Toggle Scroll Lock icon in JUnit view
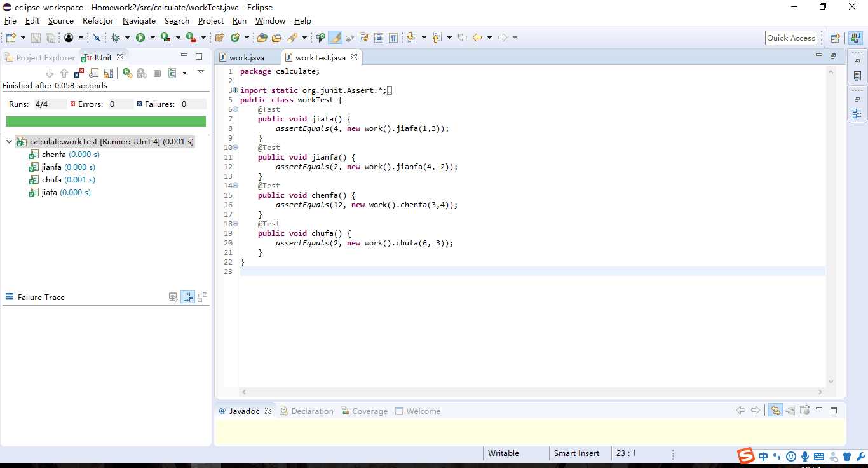The height and width of the screenshot is (468, 868). [108, 73]
